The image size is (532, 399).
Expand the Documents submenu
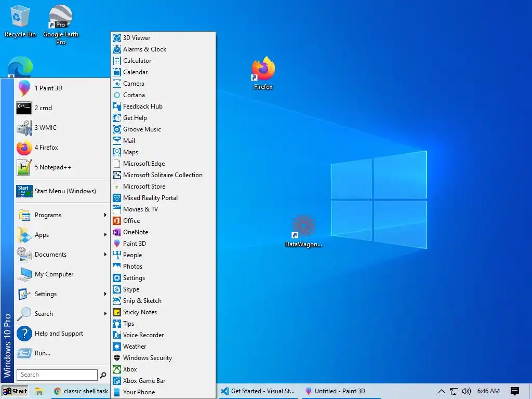click(x=62, y=255)
